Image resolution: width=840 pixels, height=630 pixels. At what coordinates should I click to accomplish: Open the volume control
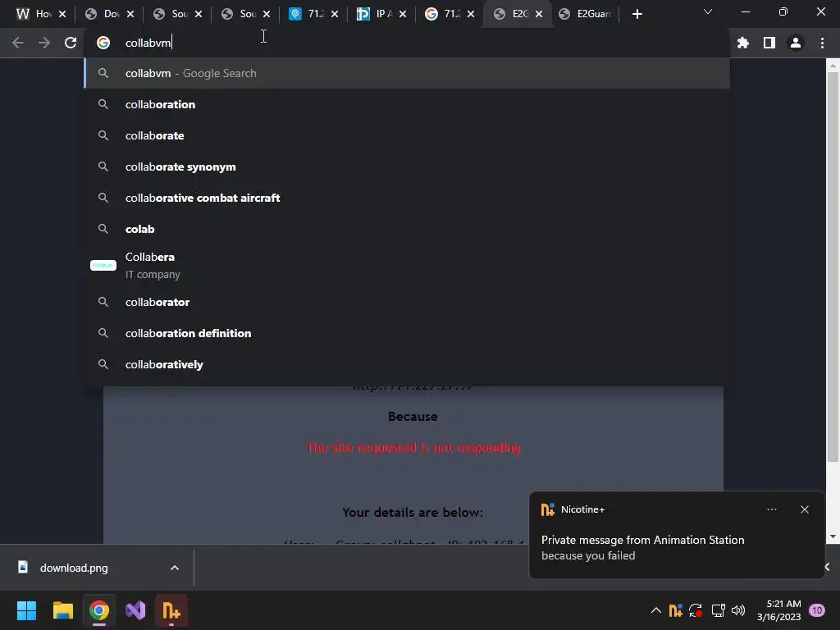pos(738,610)
